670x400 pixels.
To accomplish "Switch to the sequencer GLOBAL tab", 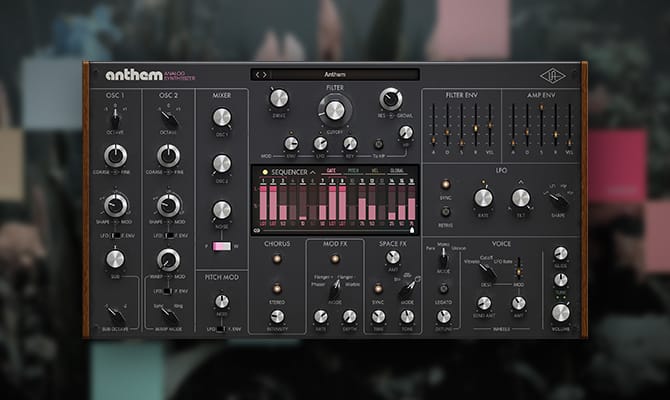I will coord(400,172).
